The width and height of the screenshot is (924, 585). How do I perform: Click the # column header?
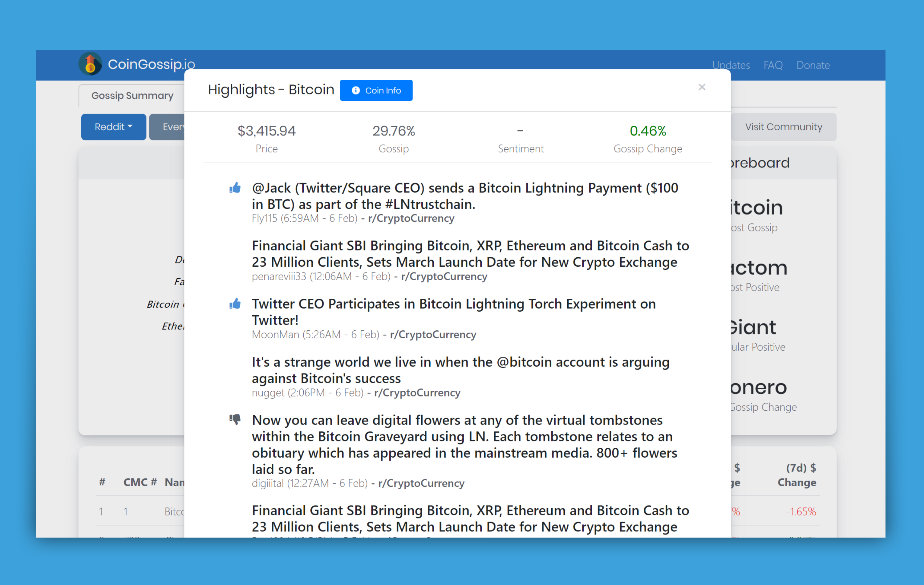pos(102,482)
